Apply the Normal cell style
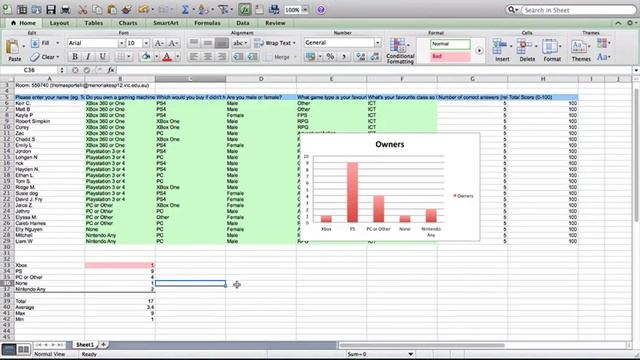 [x=450, y=44]
